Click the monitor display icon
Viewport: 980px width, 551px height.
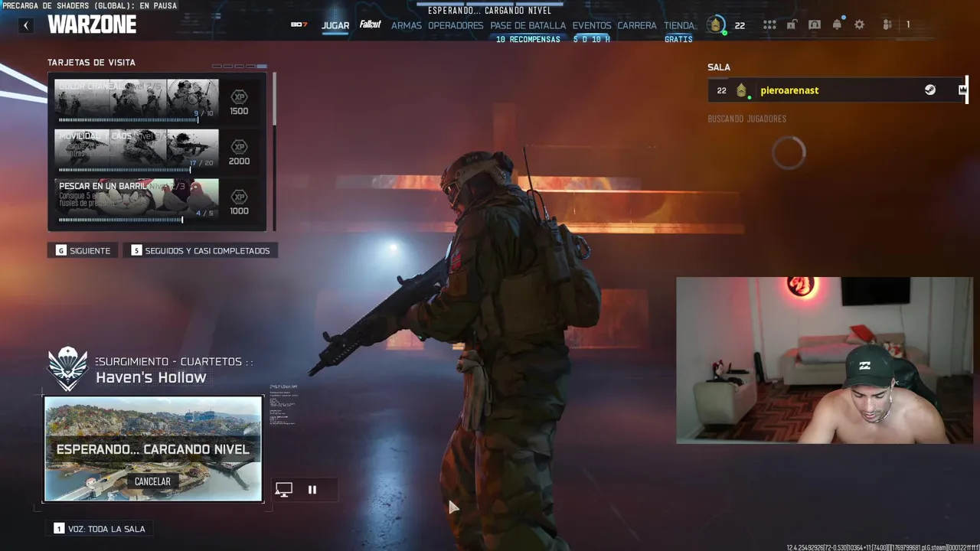click(x=284, y=490)
